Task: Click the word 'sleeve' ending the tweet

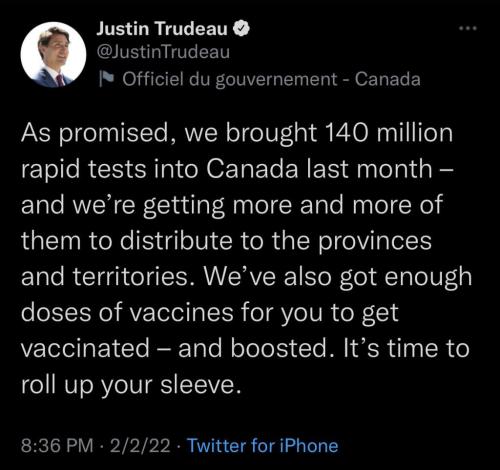Action: [200, 384]
